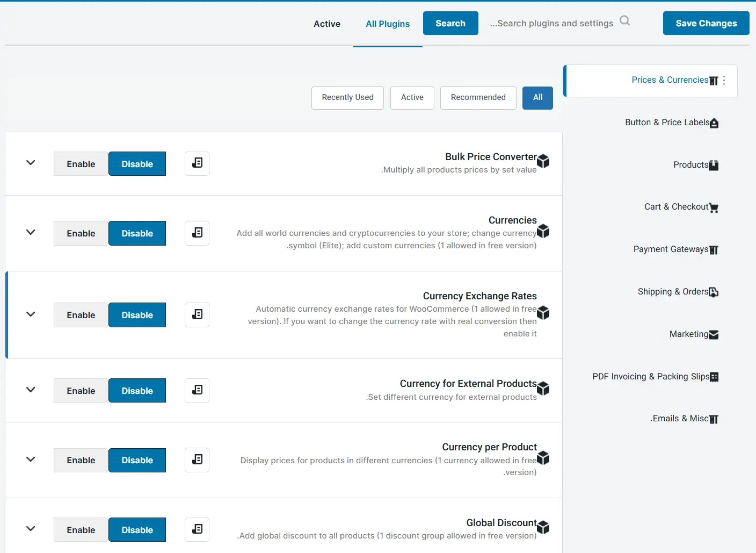Enable Currency for External Products
The height and width of the screenshot is (553, 756).
(81, 391)
